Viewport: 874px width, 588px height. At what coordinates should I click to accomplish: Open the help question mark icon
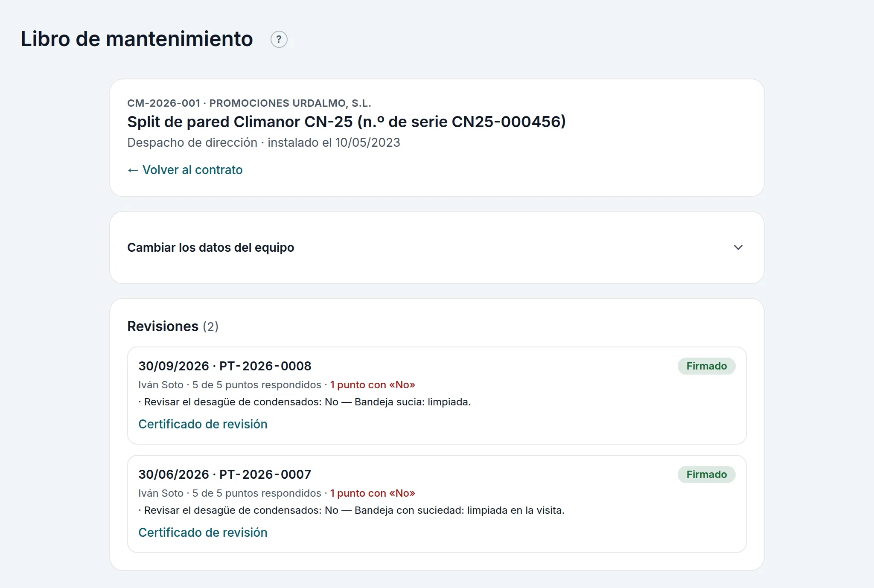point(279,39)
